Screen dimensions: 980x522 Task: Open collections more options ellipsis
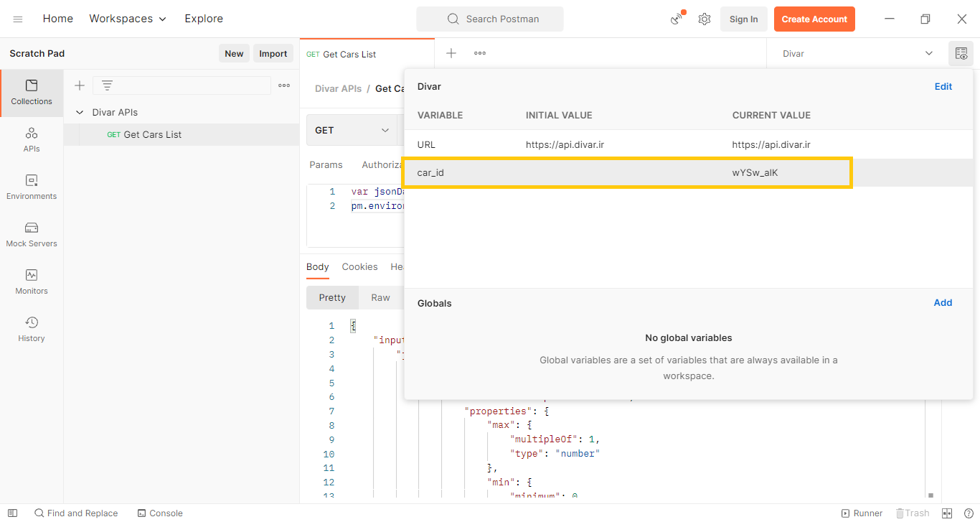pyautogui.click(x=284, y=85)
